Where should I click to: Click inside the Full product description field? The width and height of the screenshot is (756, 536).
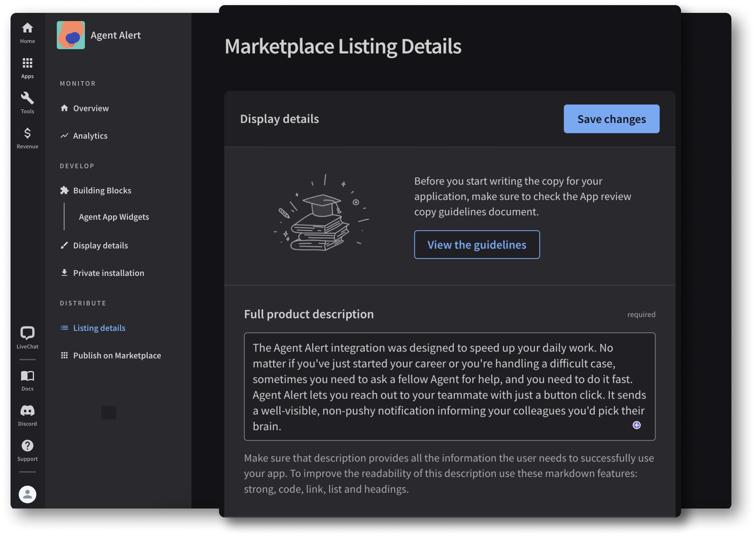click(449, 386)
